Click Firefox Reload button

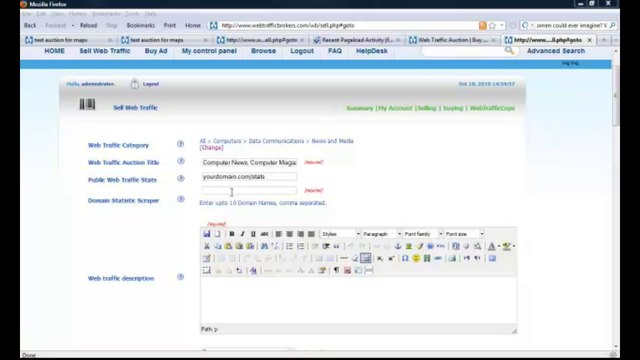89,25
